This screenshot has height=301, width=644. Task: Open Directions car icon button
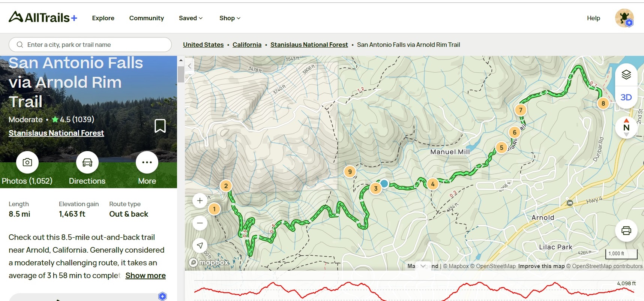point(87,162)
